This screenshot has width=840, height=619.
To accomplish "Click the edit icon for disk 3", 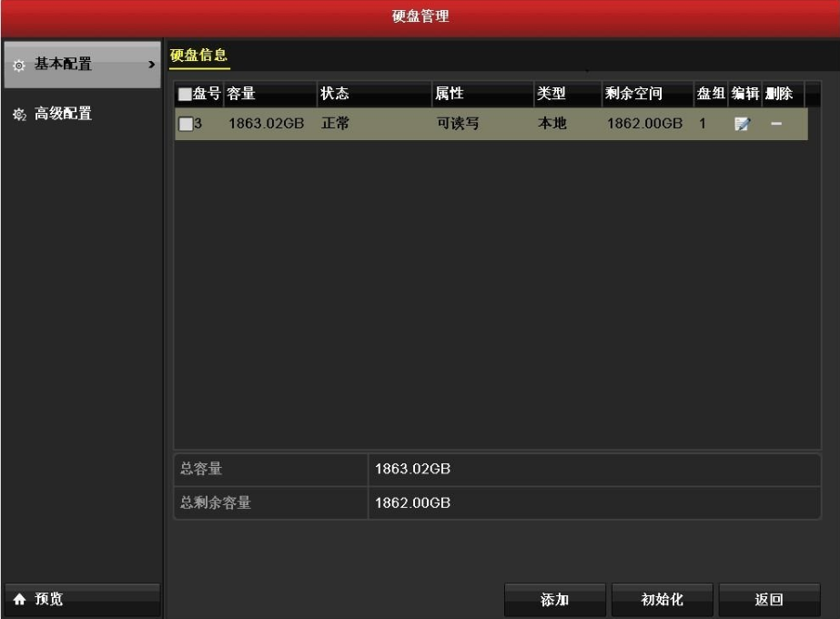I will tap(743, 124).
